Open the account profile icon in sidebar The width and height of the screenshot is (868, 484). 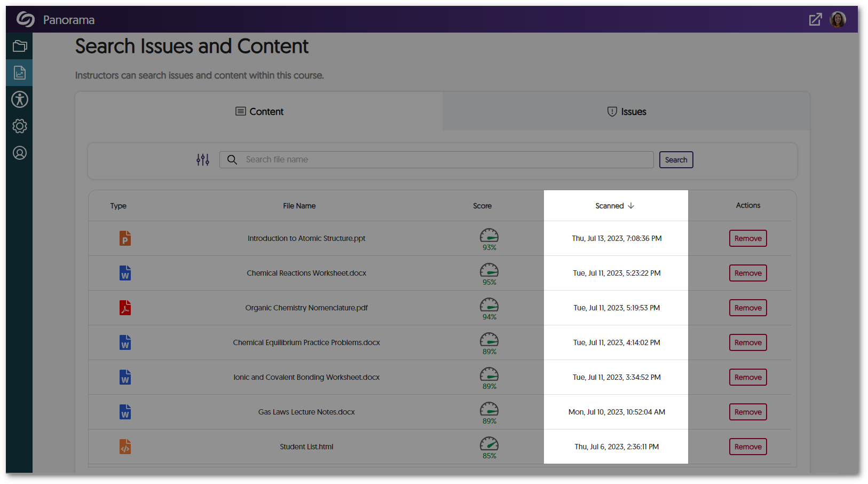click(19, 153)
